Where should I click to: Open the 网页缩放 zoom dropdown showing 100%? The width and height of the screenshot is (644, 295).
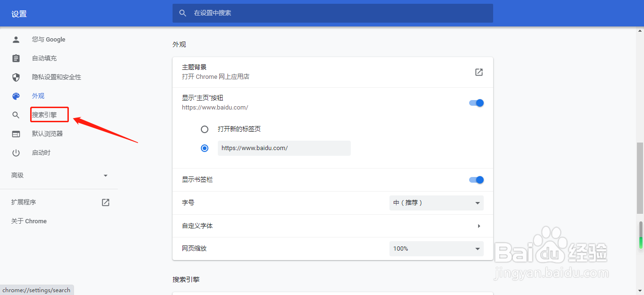point(436,249)
